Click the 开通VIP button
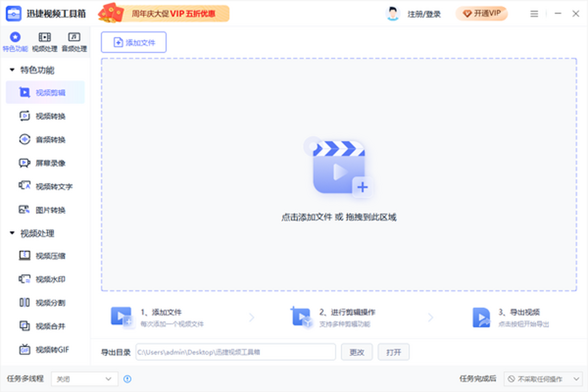 pyautogui.click(x=482, y=14)
